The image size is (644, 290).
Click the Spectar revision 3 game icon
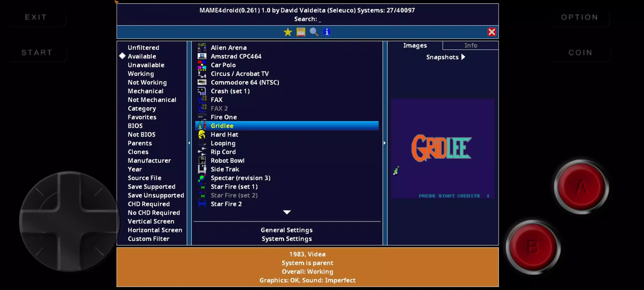(x=201, y=177)
